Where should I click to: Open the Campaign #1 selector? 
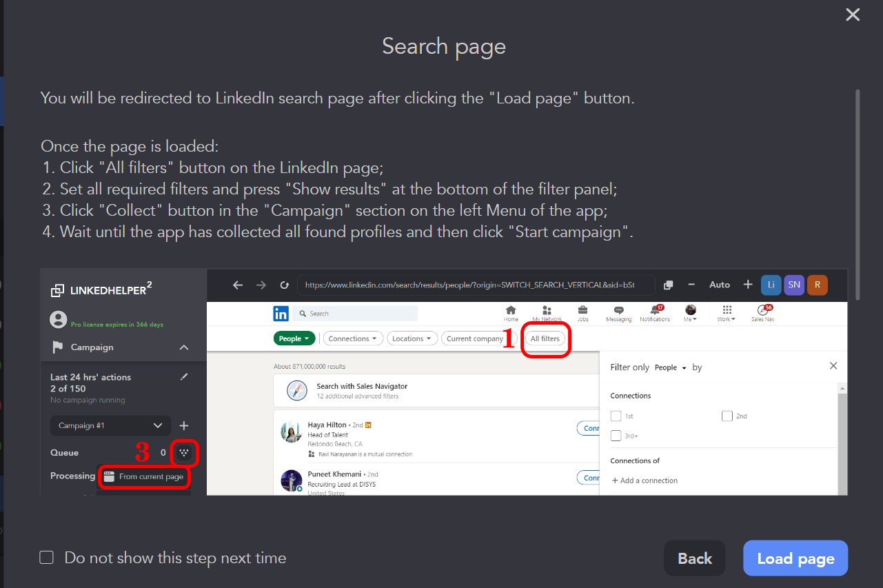point(110,425)
